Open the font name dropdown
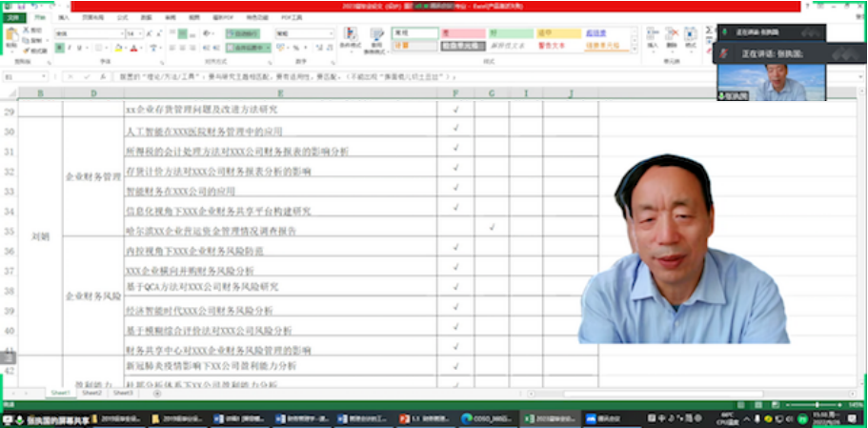The image size is (868, 428). (122, 33)
